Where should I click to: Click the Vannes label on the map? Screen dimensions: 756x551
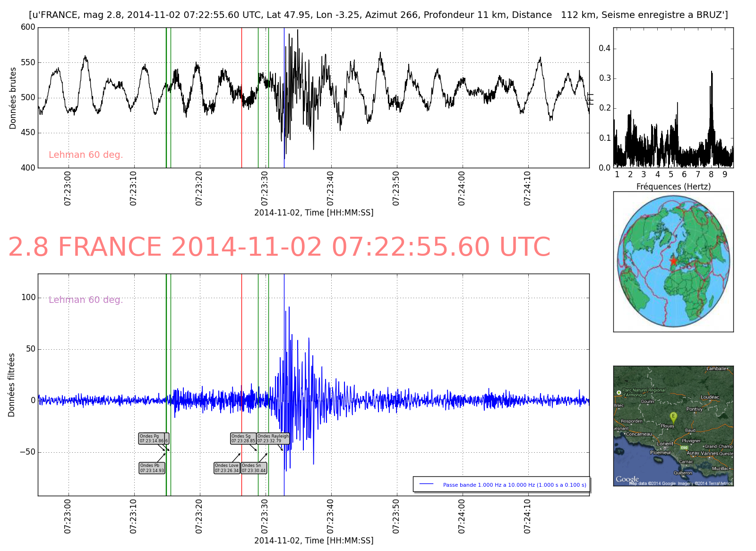pyautogui.click(x=709, y=453)
